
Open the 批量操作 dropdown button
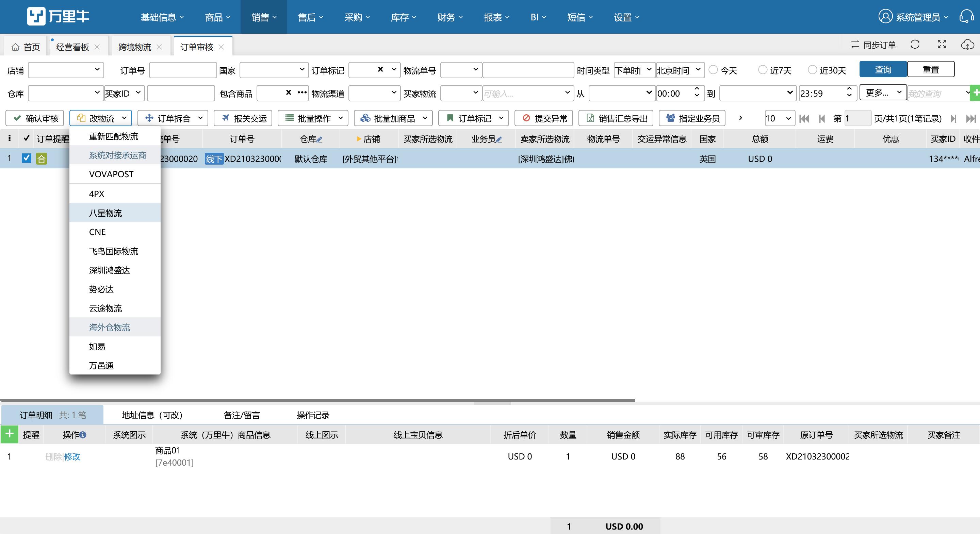[x=313, y=118]
